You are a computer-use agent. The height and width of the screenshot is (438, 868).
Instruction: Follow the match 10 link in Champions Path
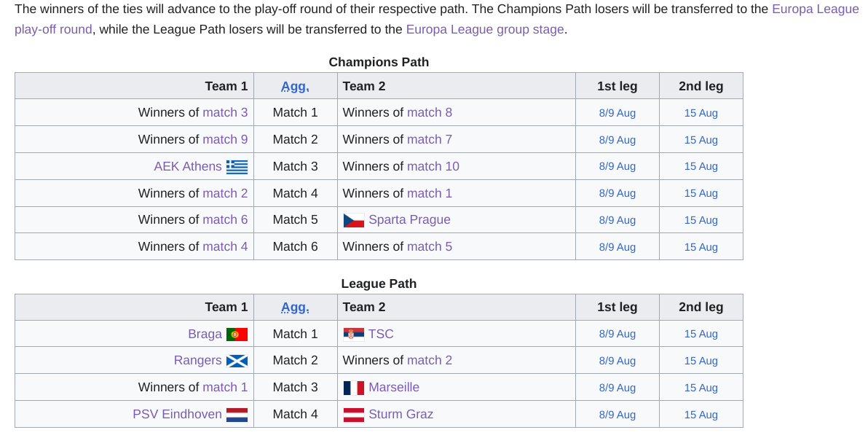pyautogui.click(x=433, y=166)
